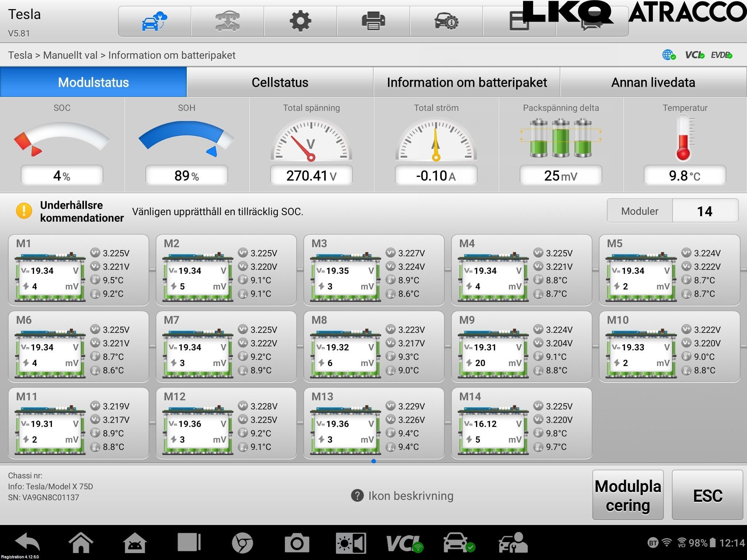Select module M8 card

[374, 346]
